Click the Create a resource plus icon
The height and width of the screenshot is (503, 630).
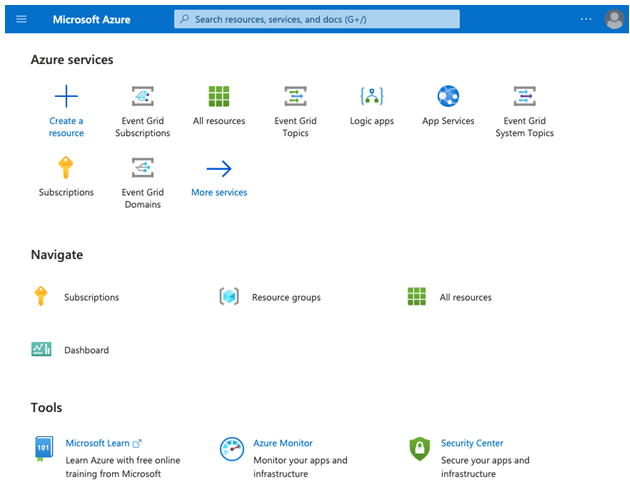tap(66, 96)
